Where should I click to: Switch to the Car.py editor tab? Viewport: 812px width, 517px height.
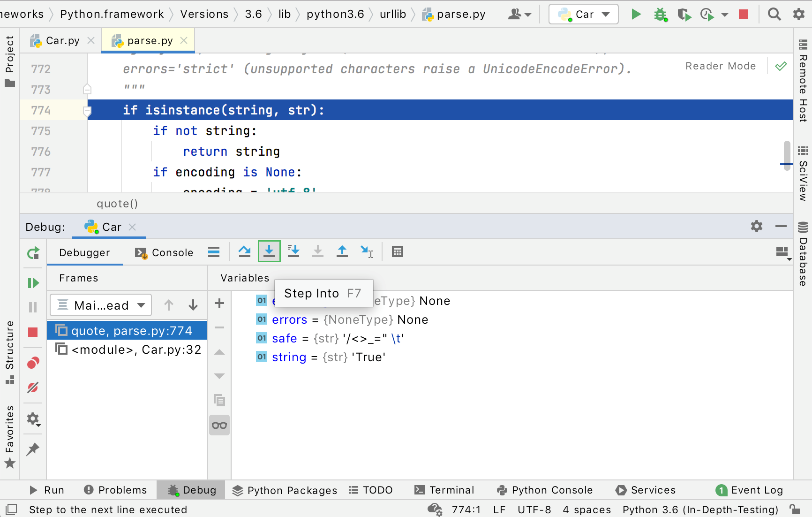[60, 40]
